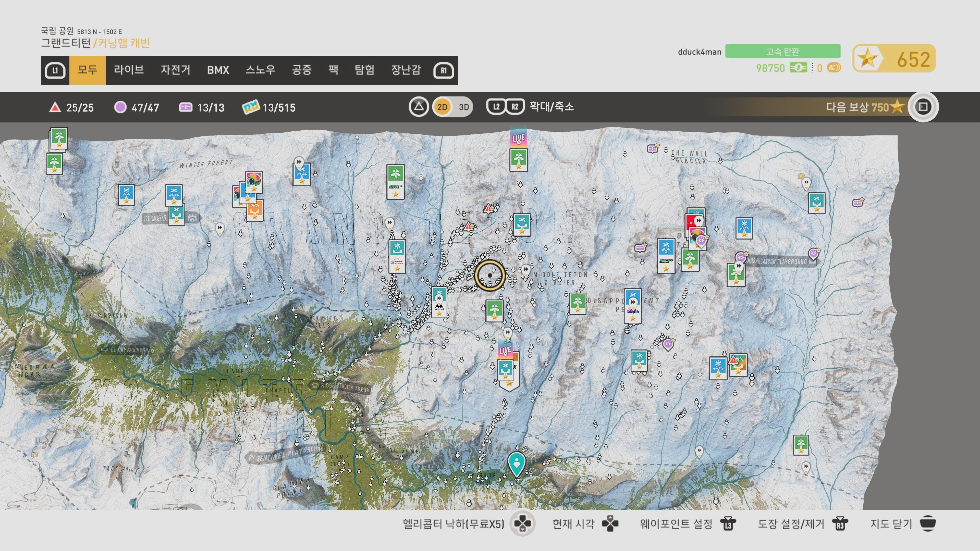The width and height of the screenshot is (980, 551).
Task: Click the L2 zoom button icon
Action: tap(496, 107)
